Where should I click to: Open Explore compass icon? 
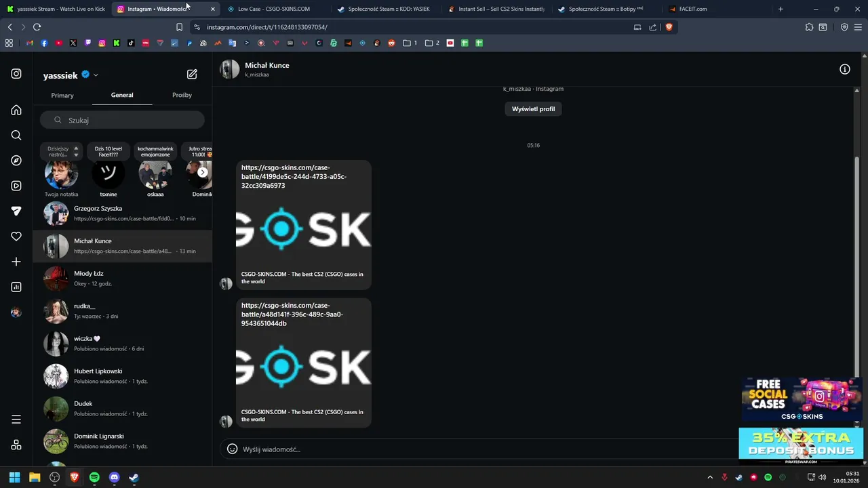click(16, 161)
